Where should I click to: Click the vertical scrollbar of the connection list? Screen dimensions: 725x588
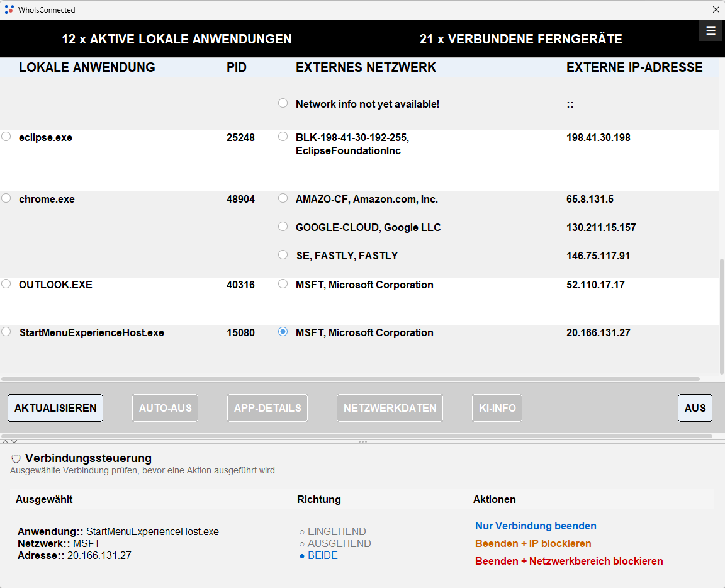[x=722, y=316]
